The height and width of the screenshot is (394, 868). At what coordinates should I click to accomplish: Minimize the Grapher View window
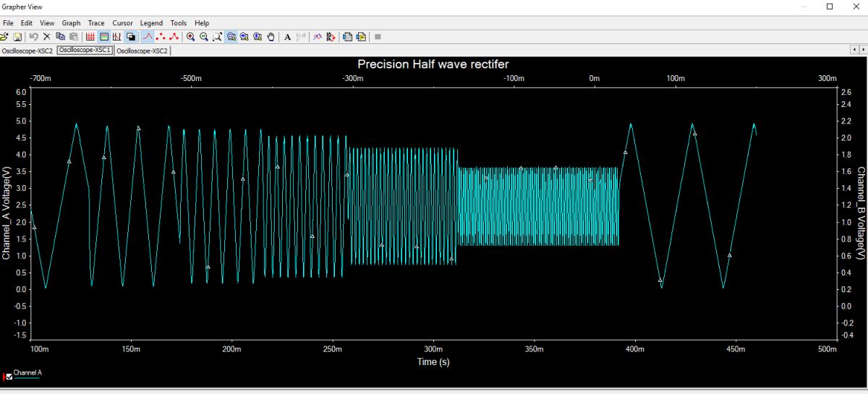805,7
